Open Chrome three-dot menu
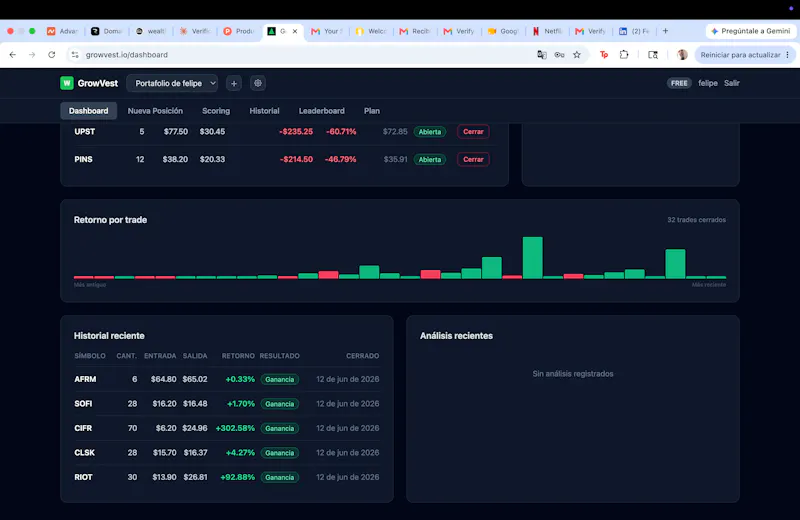The width and height of the screenshot is (800, 520). pos(788,55)
